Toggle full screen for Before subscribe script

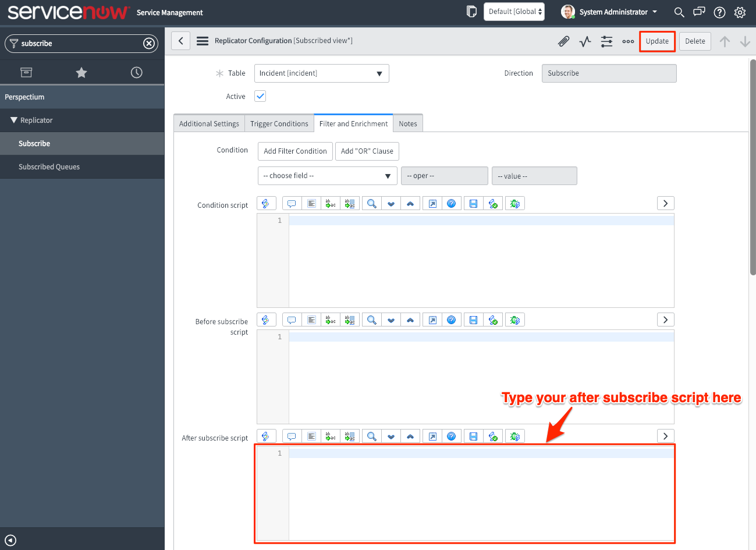(x=432, y=320)
